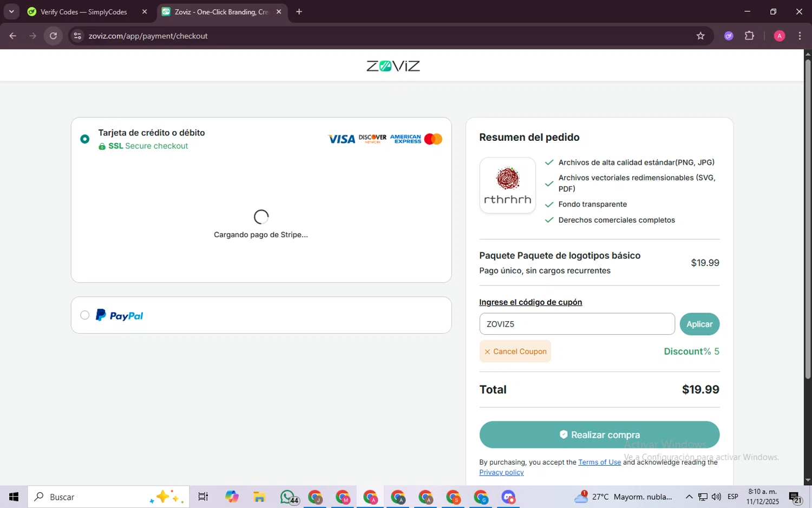This screenshot has width=812, height=508.
Task: Switch to the Zoviz One-Click Branding tab
Action: [222, 11]
